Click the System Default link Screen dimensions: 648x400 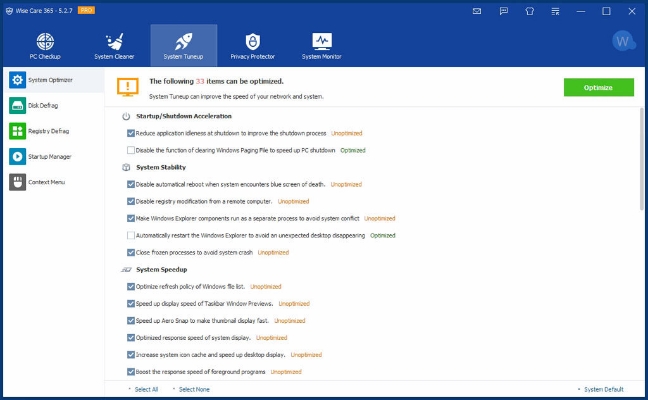pyautogui.click(x=604, y=389)
